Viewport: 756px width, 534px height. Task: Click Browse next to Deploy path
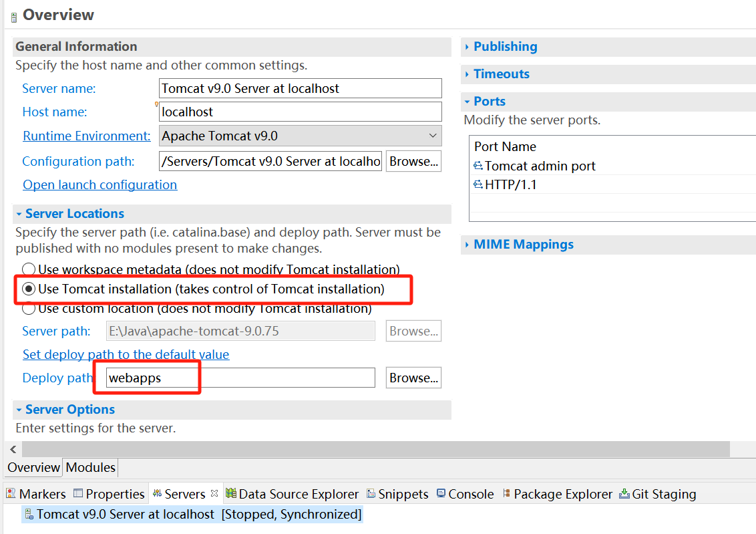tap(413, 378)
